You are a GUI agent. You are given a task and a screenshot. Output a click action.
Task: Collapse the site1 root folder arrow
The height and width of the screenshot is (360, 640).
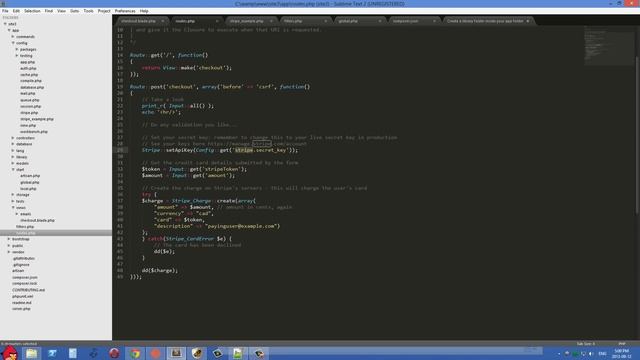(5, 24)
